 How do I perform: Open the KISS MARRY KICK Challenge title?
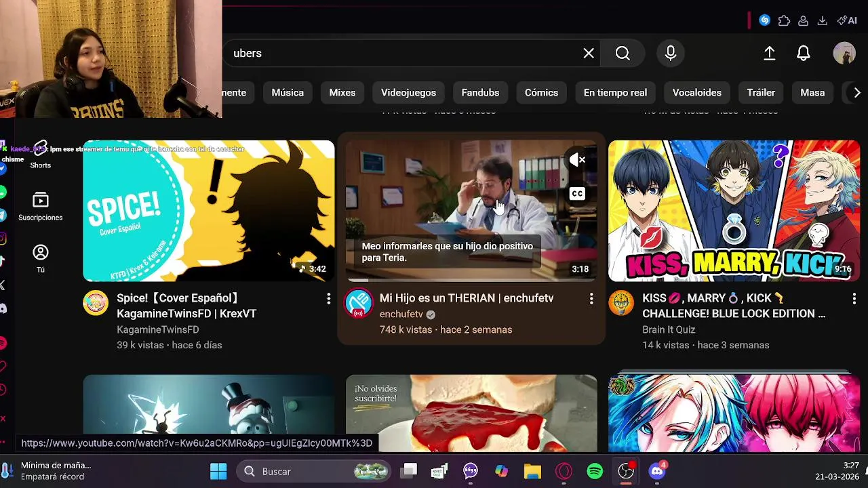[734, 306]
